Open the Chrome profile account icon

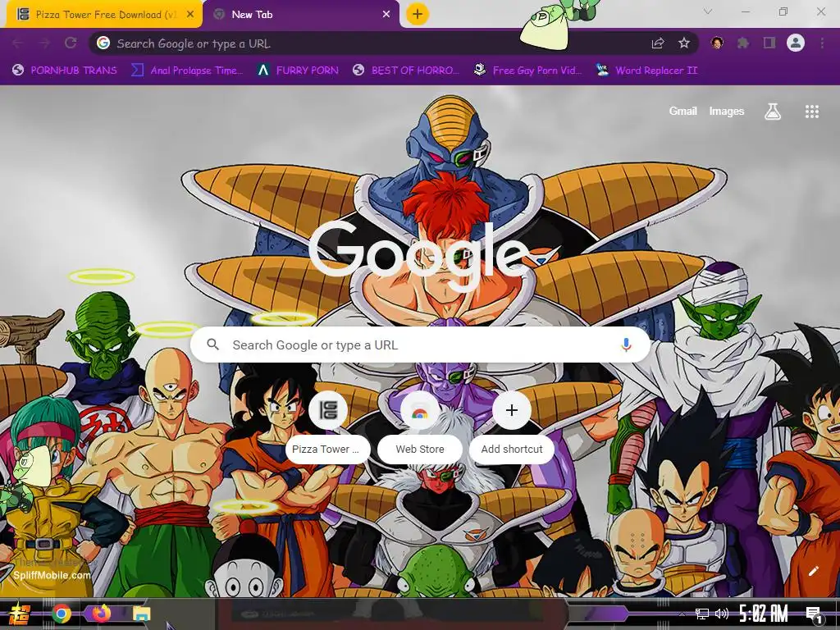[x=796, y=43]
